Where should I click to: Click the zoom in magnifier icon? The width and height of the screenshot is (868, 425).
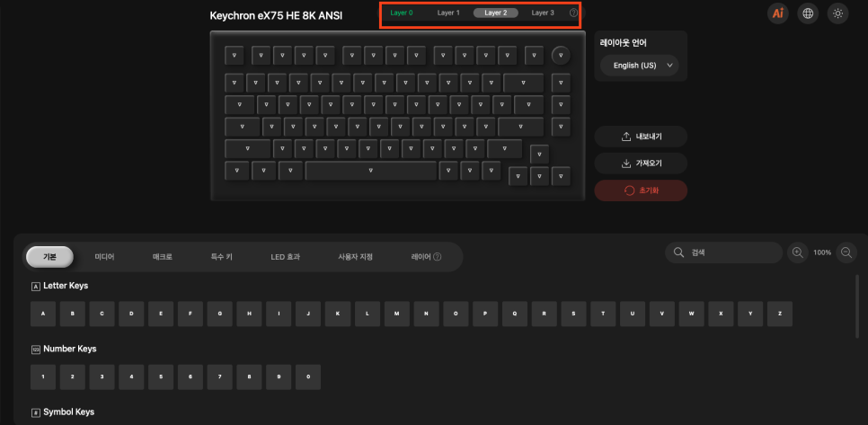(798, 252)
